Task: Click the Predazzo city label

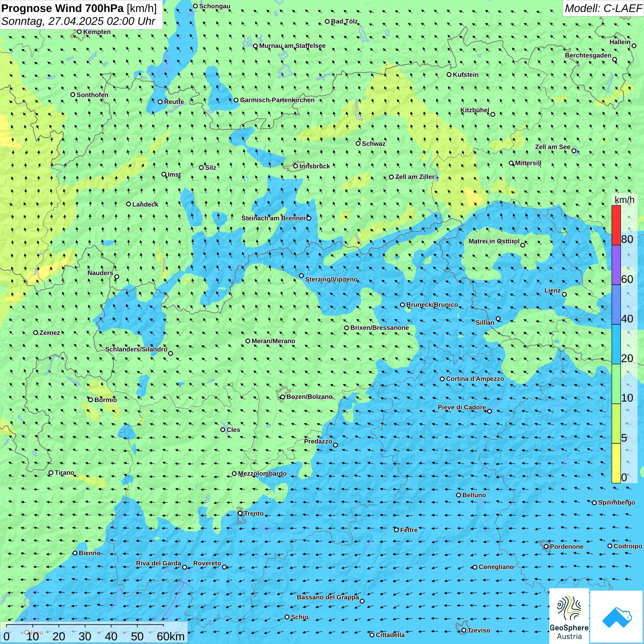Action: pyautogui.click(x=318, y=441)
